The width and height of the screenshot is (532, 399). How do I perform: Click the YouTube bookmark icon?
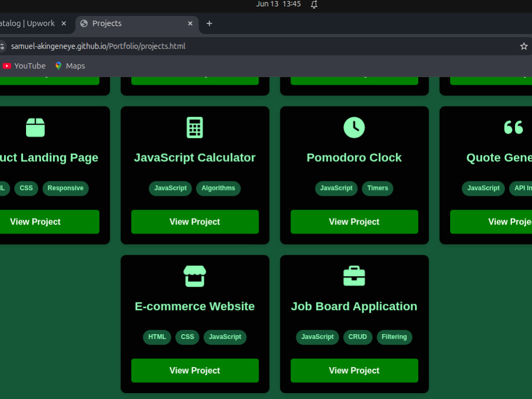coord(7,66)
